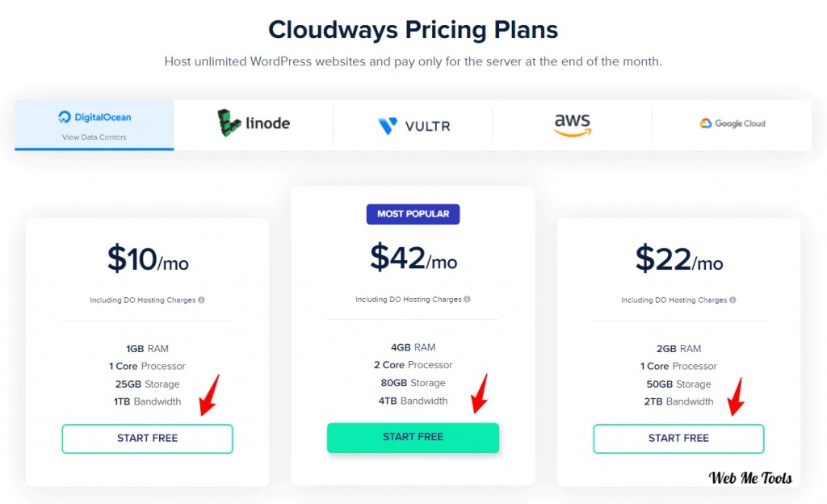Viewport: 827px width, 504px height.
Task: Click the $42/mo price heading
Action: 413,258
